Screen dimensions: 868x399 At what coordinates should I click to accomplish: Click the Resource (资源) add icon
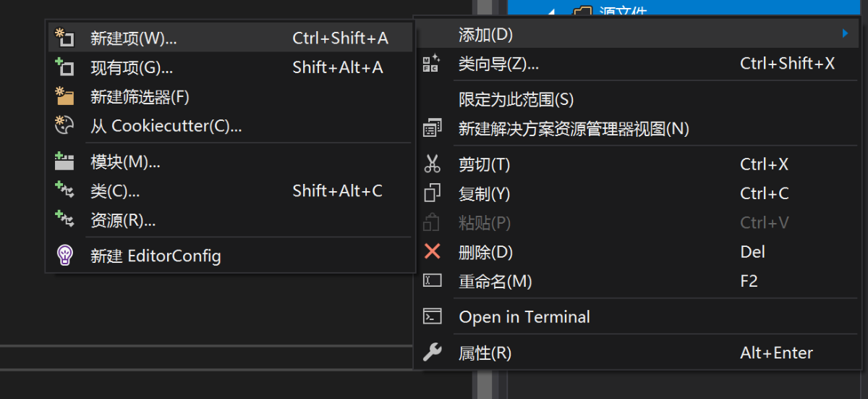coord(64,219)
